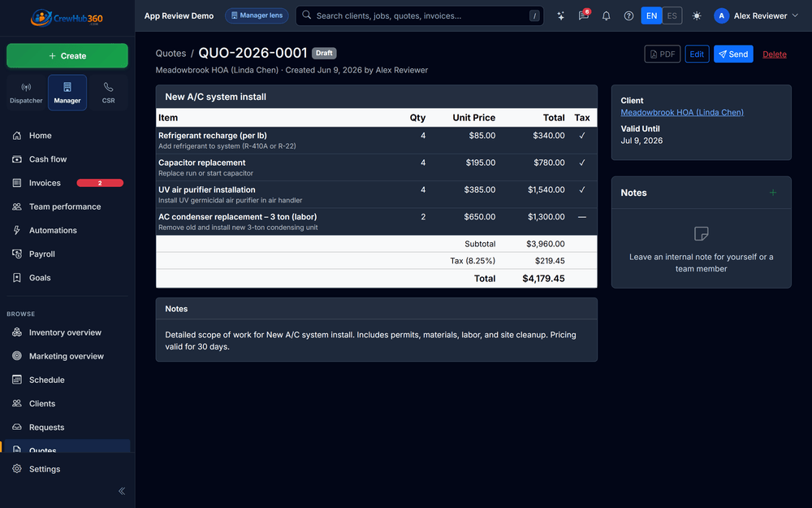Click the New A/C system install heading

coord(215,97)
